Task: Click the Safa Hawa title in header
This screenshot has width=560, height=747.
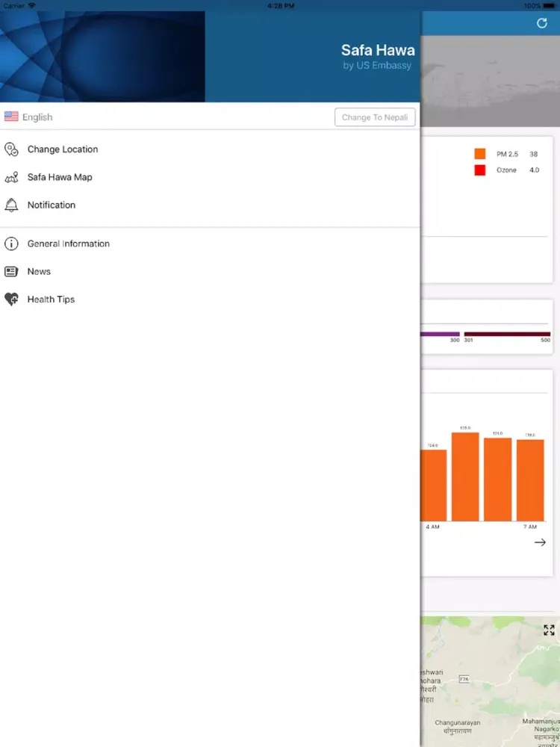Action: [378, 50]
